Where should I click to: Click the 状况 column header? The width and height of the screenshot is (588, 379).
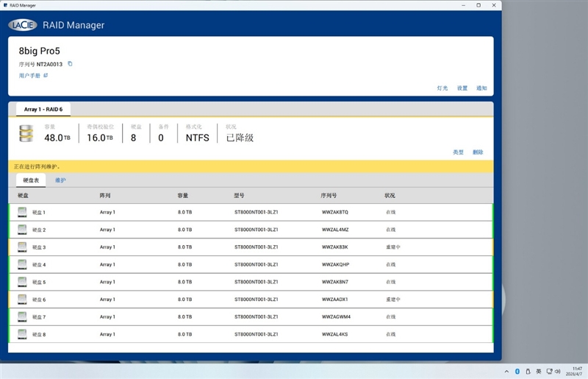tap(390, 195)
